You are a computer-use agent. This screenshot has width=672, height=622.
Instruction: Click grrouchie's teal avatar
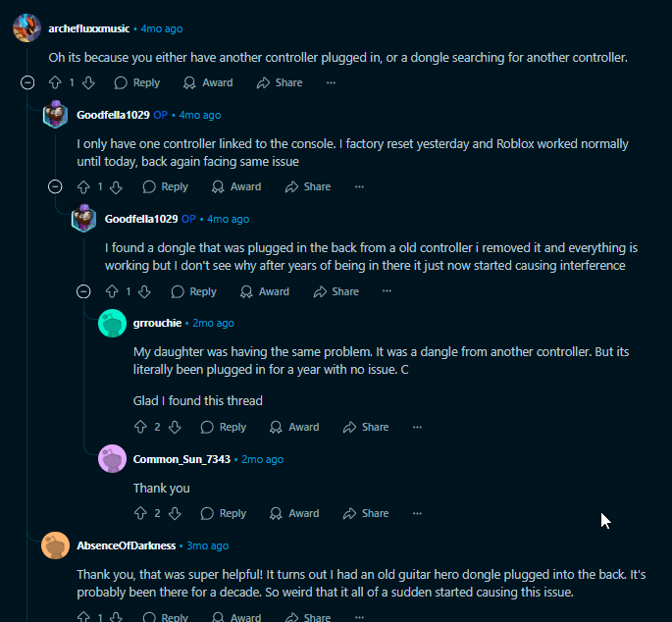pyautogui.click(x=113, y=323)
